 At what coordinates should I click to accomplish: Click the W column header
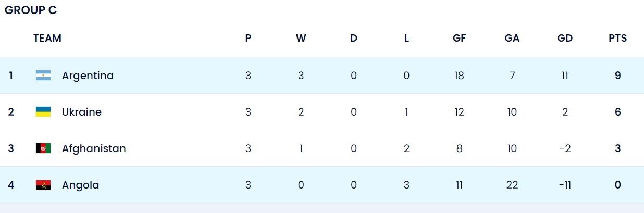point(301,38)
